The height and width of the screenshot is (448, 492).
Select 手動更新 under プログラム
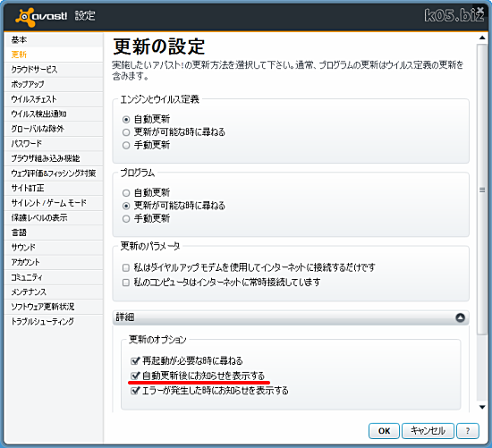pyautogui.click(x=126, y=219)
